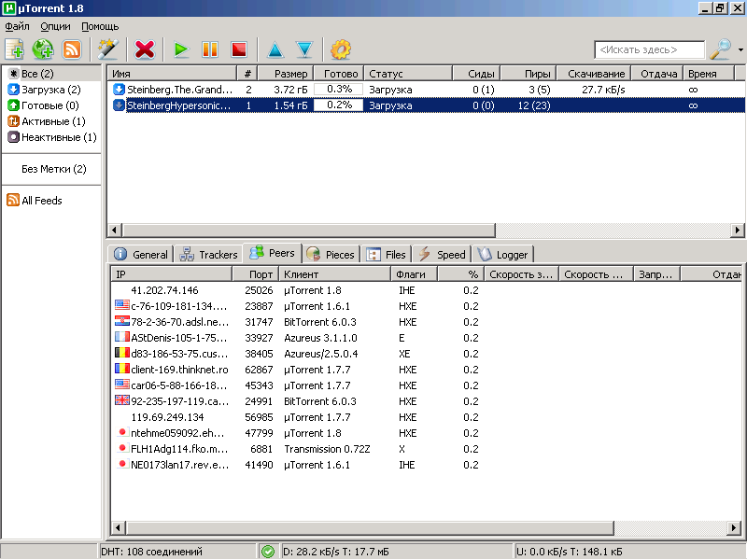Click the search input field
The image size is (747, 560).
(x=649, y=49)
